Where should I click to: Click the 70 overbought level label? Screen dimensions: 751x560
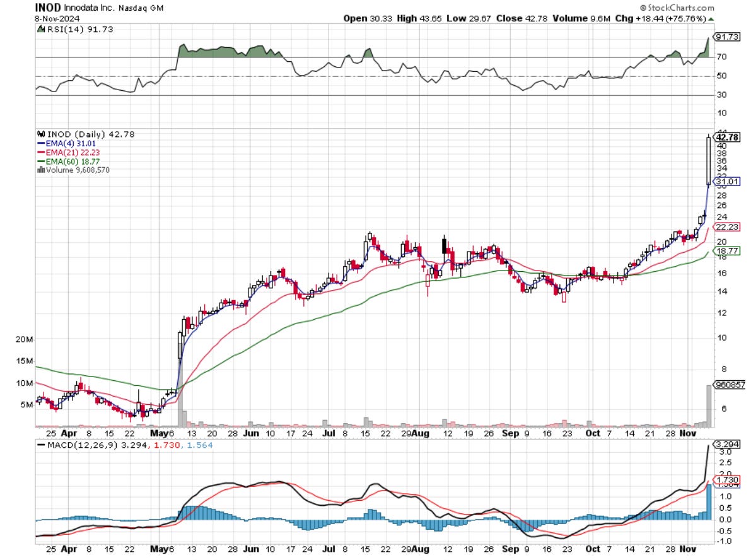pyautogui.click(x=721, y=57)
